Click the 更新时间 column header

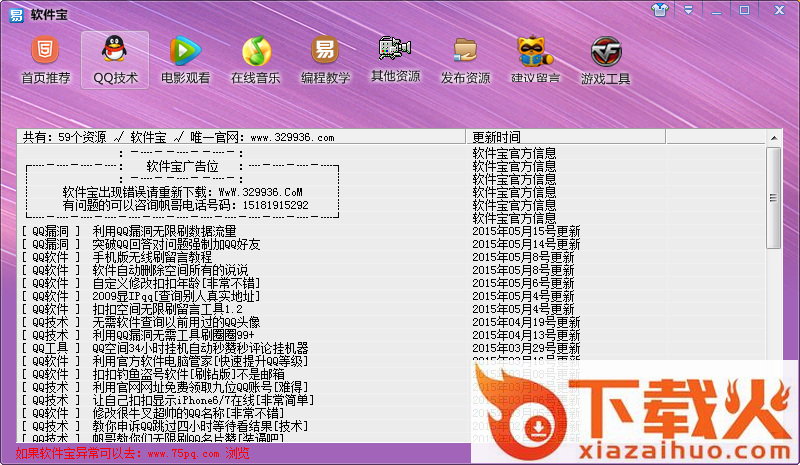[x=565, y=137]
